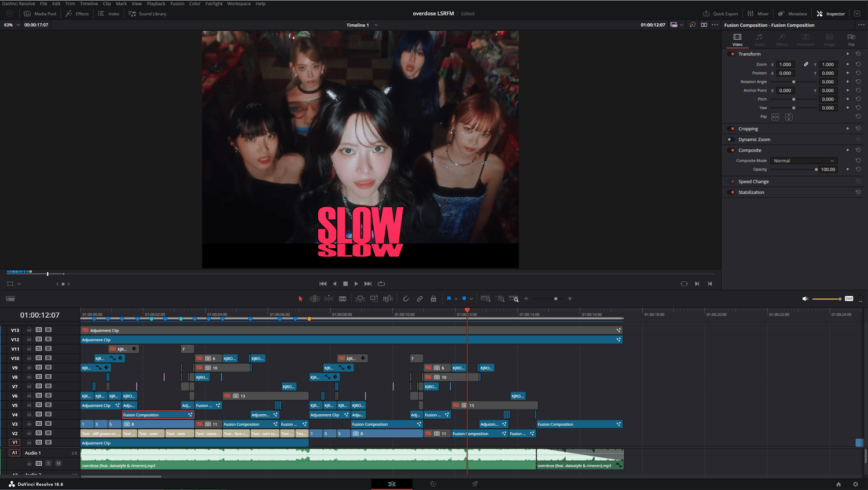Select the Blade edit mode tool
The height and width of the screenshot is (490, 868).
point(343,299)
